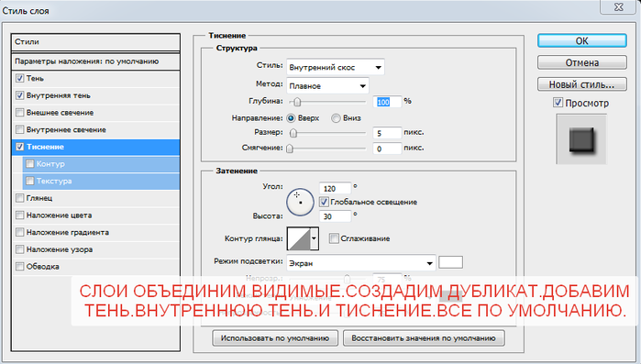
Task: Click Использовать по умолчанию button
Action: tap(275, 338)
